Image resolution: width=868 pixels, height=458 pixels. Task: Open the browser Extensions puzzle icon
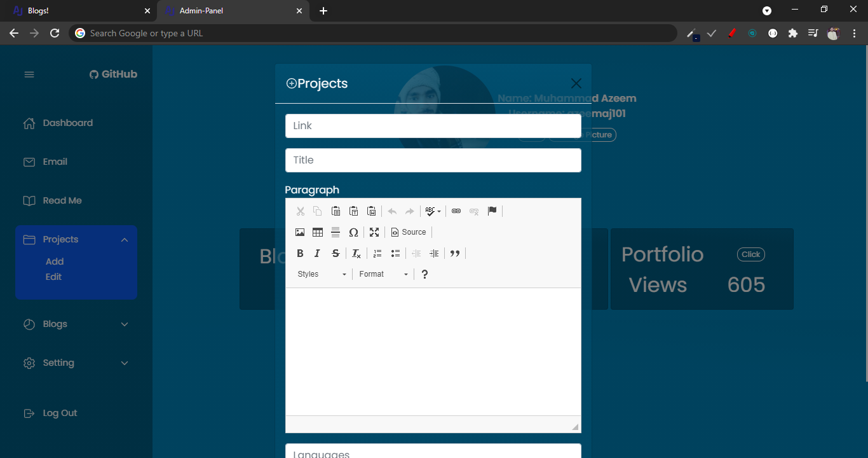792,33
